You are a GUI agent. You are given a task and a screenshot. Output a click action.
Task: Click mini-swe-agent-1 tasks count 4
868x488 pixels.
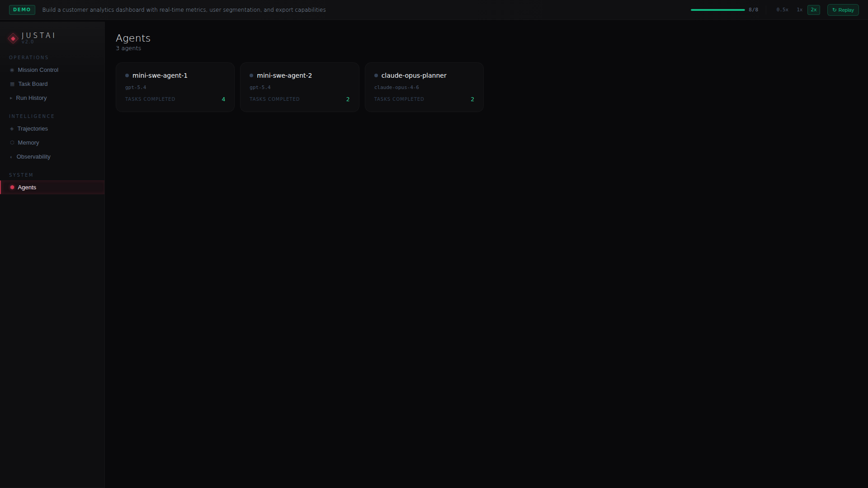click(x=223, y=99)
